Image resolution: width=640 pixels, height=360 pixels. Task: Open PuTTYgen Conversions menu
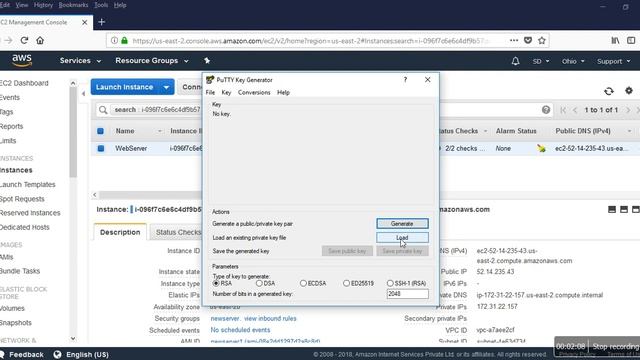click(254, 93)
